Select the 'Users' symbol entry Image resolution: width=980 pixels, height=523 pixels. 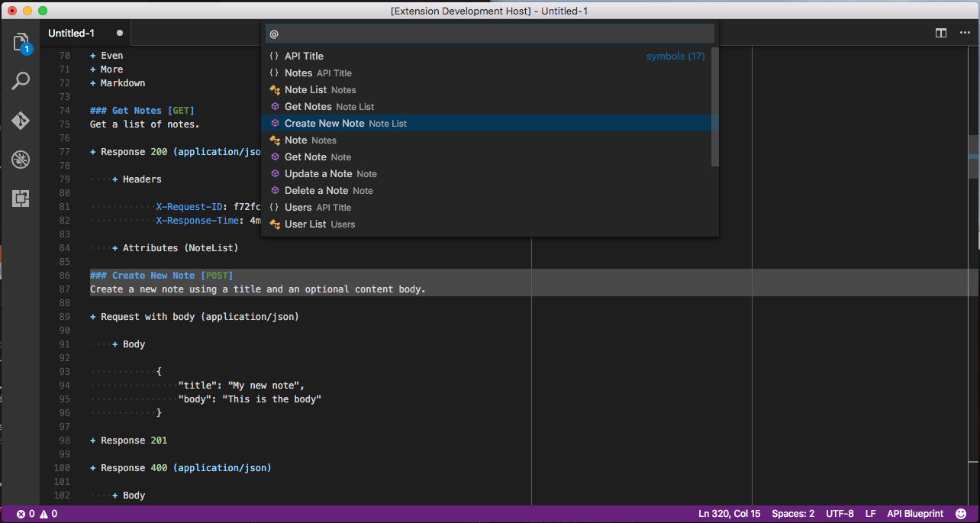point(485,207)
